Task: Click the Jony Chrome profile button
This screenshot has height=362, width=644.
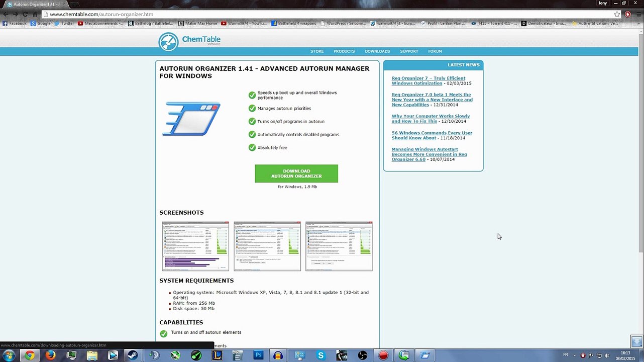Action: coord(603,3)
